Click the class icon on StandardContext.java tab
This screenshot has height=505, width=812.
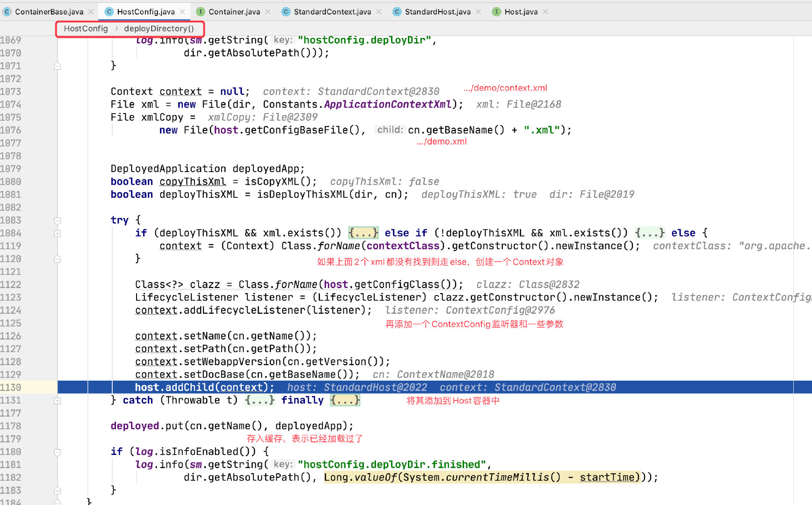point(286,12)
